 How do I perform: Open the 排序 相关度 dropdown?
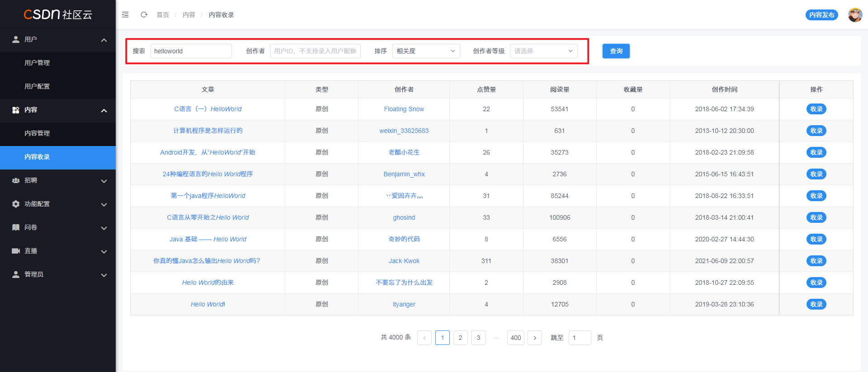click(x=425, y=51)
